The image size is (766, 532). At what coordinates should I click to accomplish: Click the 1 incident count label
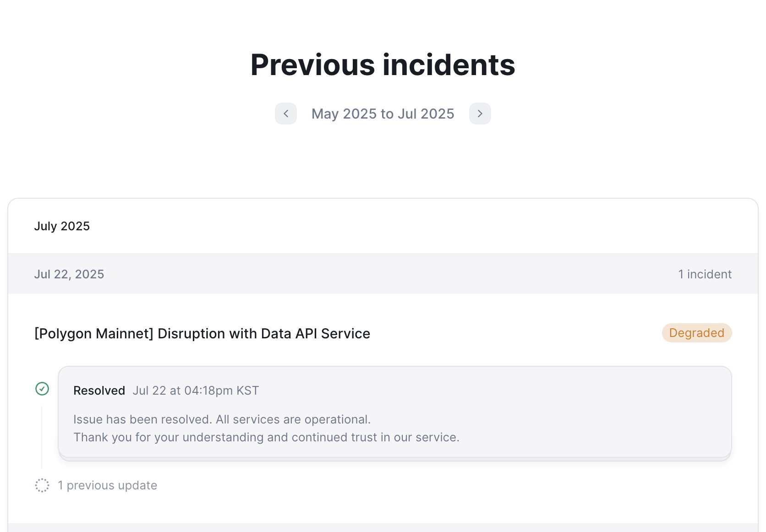pos(705,274)
